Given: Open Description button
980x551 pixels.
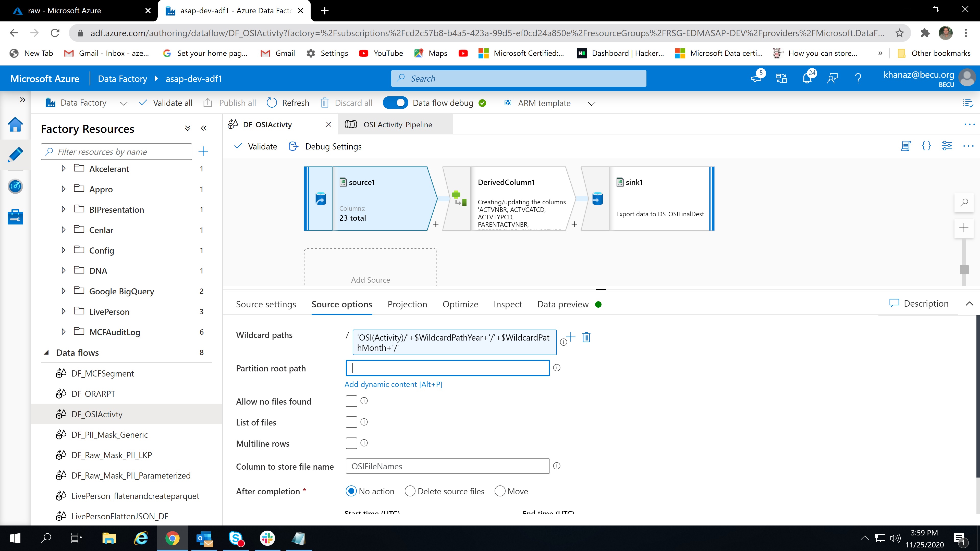Looking at the screenshot, I should coord(919,304).
